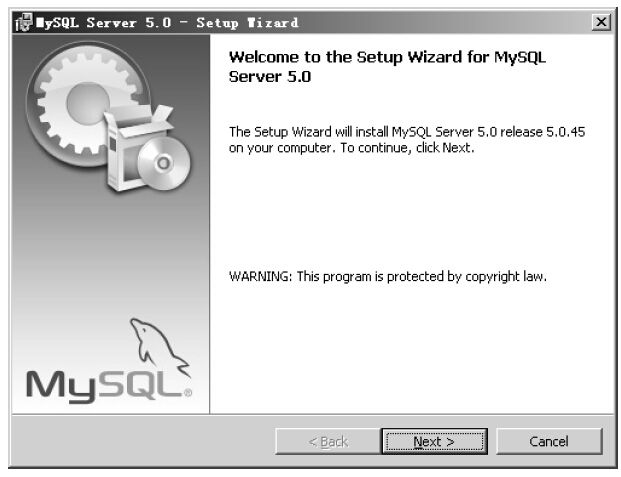Screen dimensions: 621x477
Task: Click the installer icon in title bar
Action: pyautogui.click(x=23, y=22)
